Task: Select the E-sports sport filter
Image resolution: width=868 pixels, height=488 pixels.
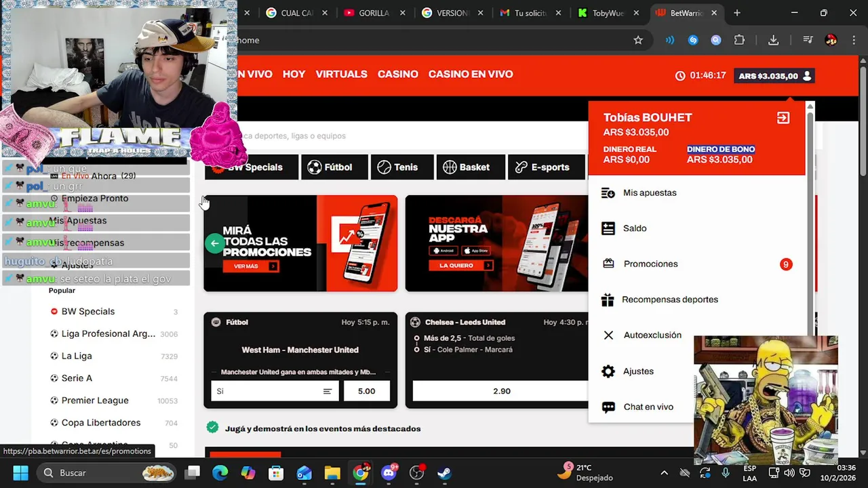Action: pyautogui.click(x=546, y=167)
